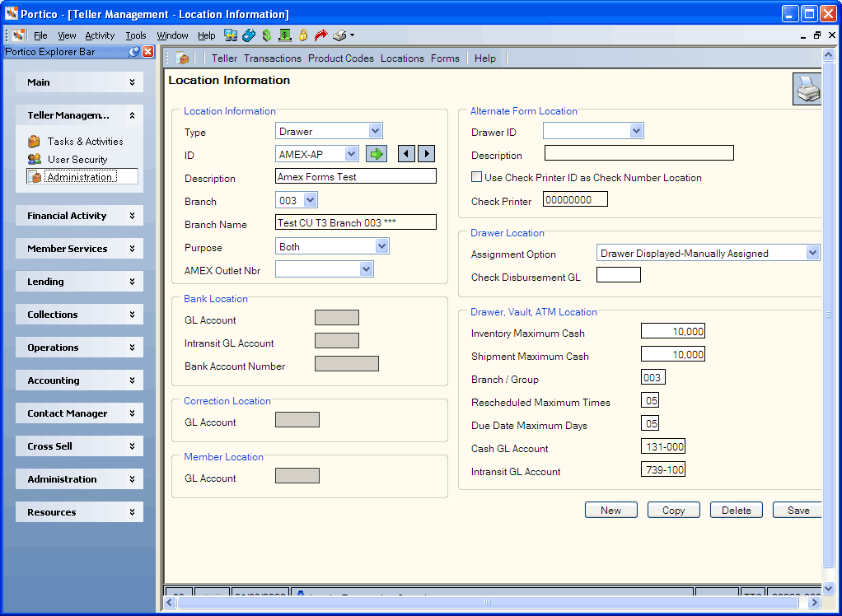Open the receipt printer dropdown arrow

(x=353, y=35)
